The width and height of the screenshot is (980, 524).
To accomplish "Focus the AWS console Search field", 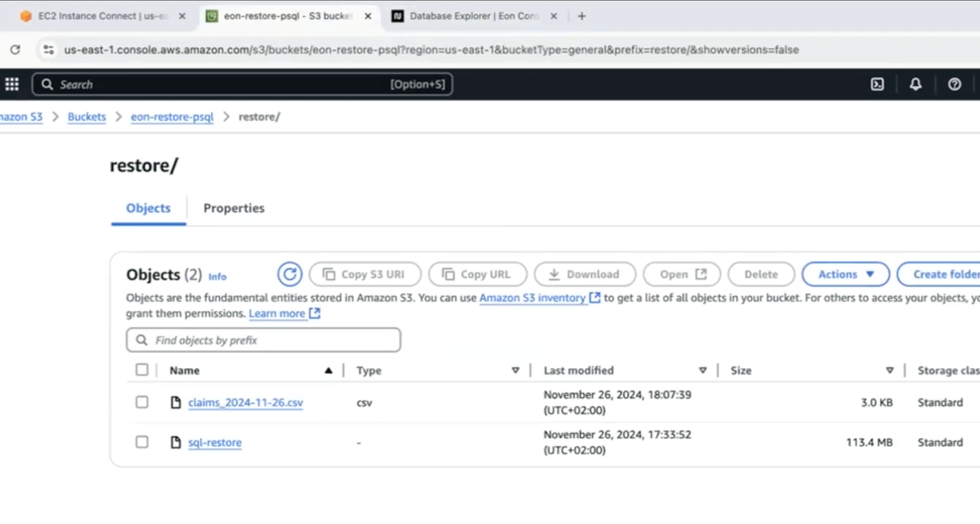I will [242, 84].
